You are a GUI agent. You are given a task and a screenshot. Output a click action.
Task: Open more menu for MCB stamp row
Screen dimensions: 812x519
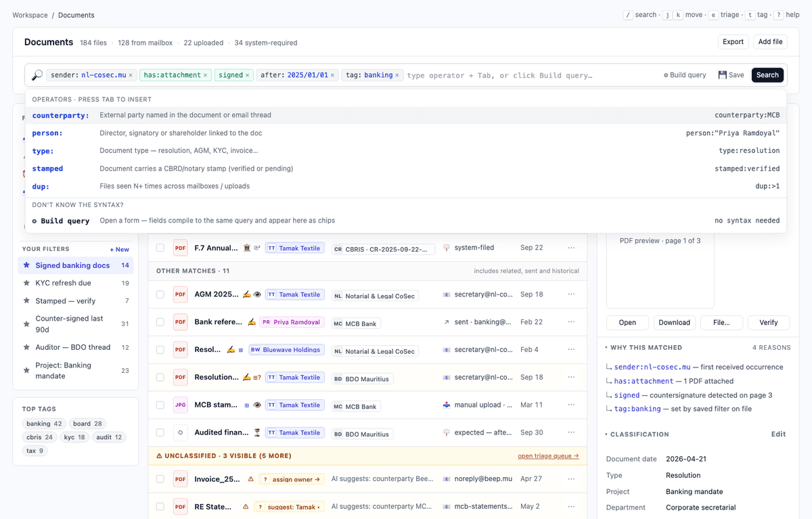click(x=572, y=405)
